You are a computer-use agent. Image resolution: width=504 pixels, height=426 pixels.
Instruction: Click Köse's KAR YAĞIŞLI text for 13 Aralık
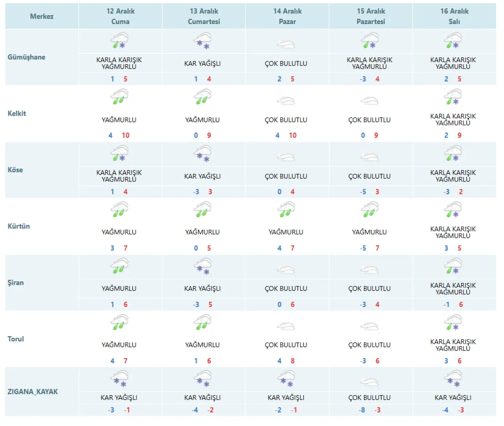pyautogui.click(x=203, y=176)
